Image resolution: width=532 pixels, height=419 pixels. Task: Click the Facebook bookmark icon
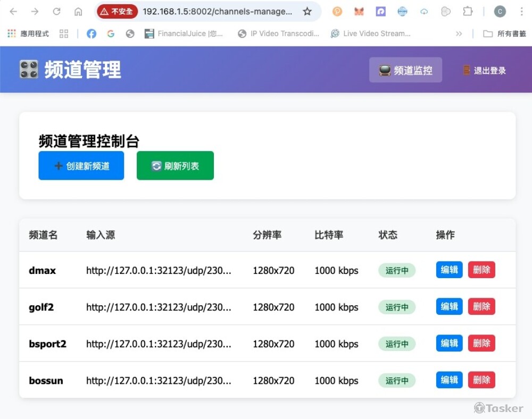pos(92,33)
